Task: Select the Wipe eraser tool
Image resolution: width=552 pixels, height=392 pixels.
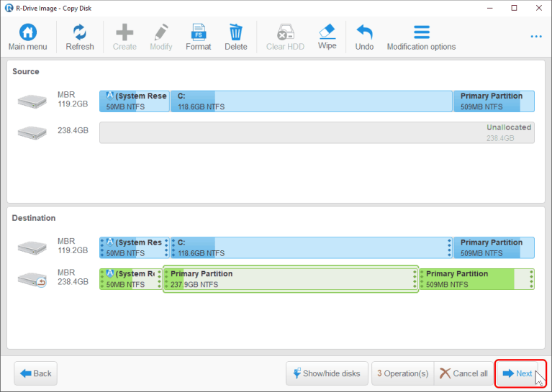Action: [x=327, y=37]
